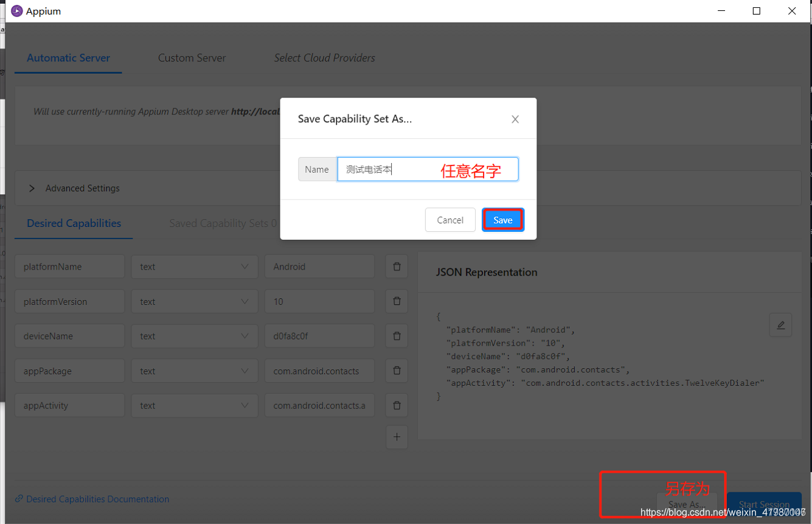Open Select Cloud Providers tab

pos(324,58)
